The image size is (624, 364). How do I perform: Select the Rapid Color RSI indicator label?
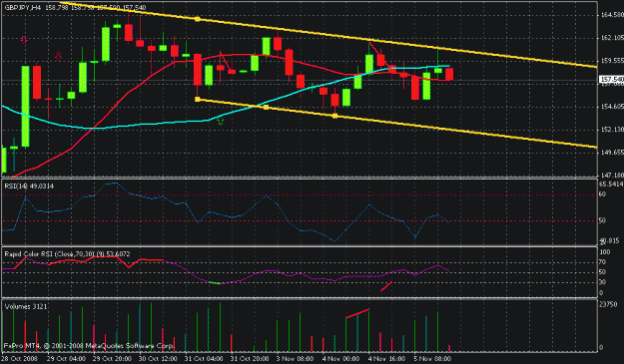click(x=67, y=254)
